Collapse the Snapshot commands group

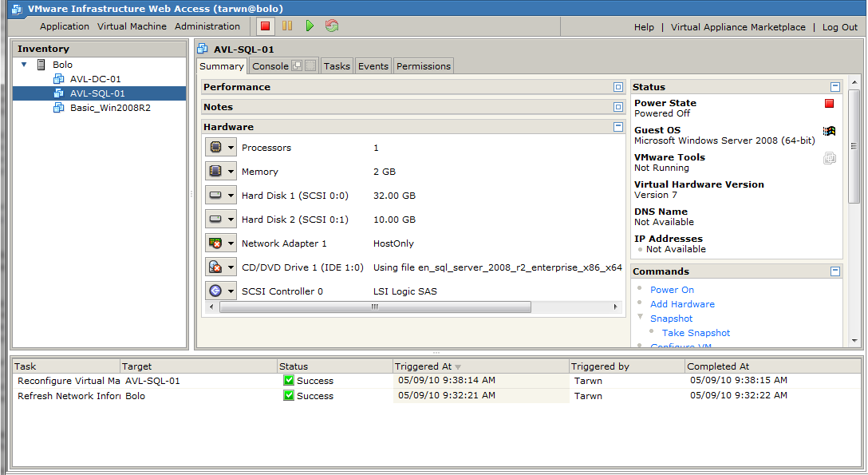click(640, 317)
